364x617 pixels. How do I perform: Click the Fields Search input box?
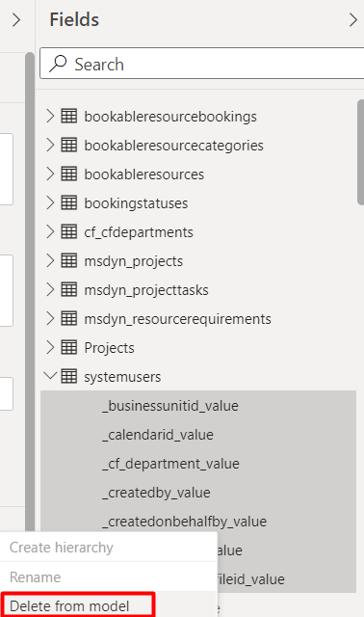[x=202, y=64]
